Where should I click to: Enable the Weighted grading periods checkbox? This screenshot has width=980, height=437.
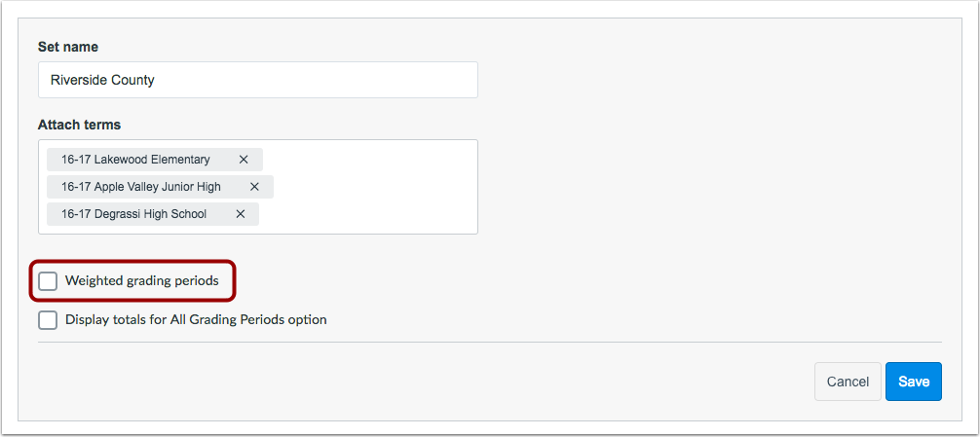(x=48, y=282)
